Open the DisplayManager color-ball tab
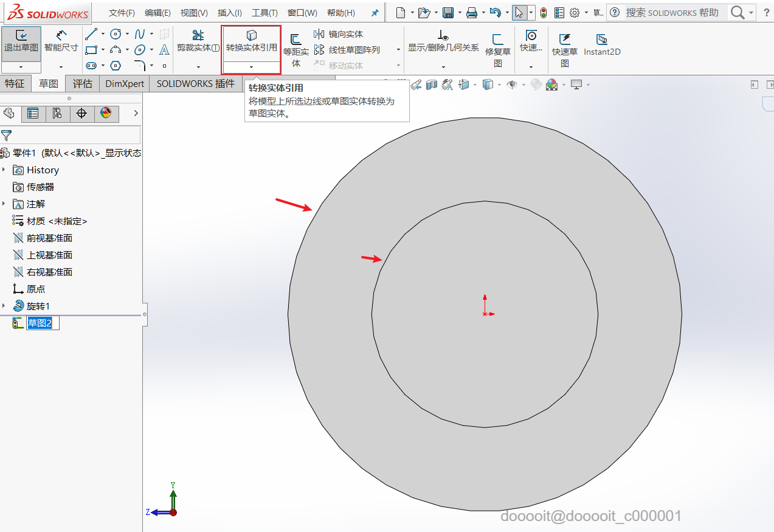 (x=106, y=113)
